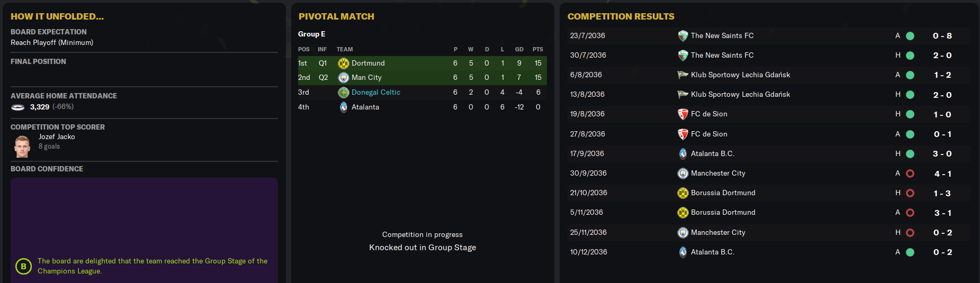Click the Man City badge in Group E table
Image resolution: width=980 pixels, height=283 pixels.
pos(344,78)
